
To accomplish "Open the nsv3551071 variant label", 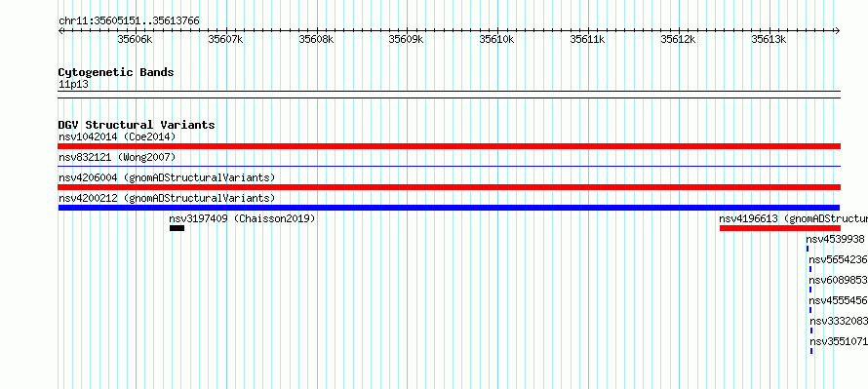I will click(839, 342).
